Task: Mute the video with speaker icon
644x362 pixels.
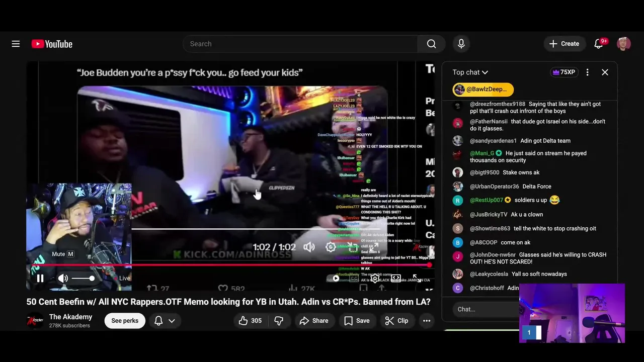Action: click(x=63, y=278)
